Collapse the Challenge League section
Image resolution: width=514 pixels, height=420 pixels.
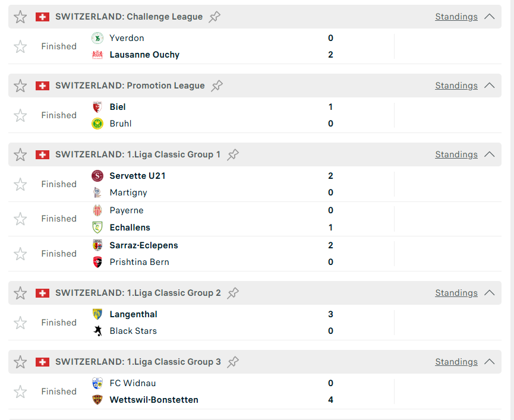click(x=490, y=17)
